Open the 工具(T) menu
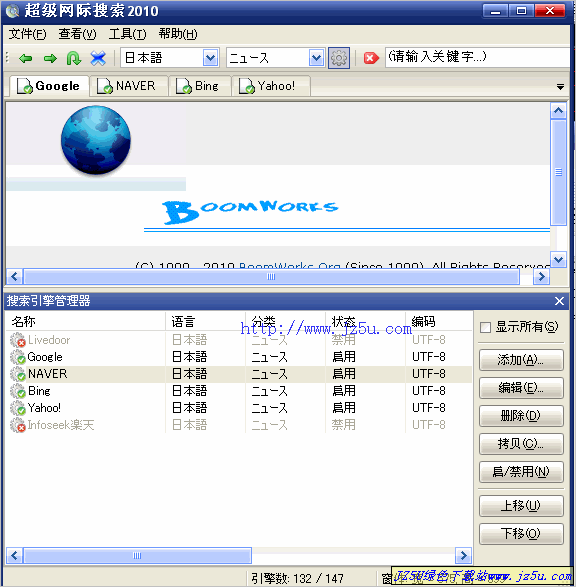Image resolution: width=576 pixels, height=587 pixels. 127,34
